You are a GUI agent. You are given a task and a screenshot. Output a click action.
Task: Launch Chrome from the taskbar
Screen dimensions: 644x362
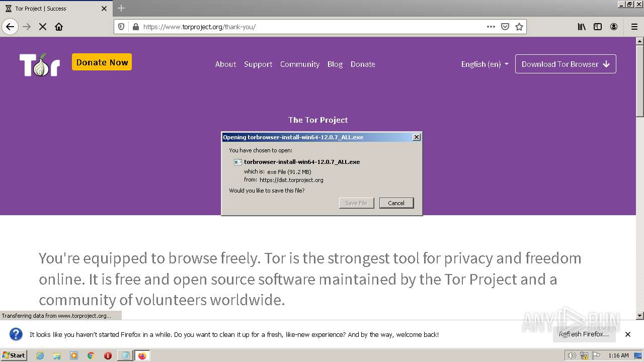[91, 355]
